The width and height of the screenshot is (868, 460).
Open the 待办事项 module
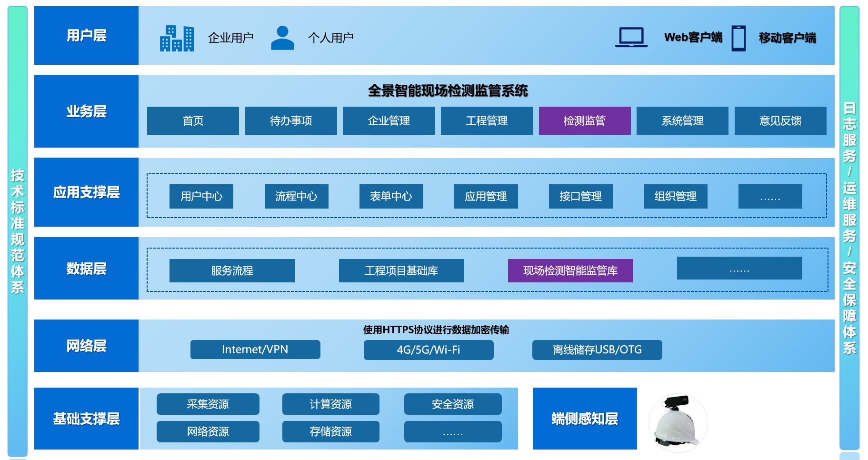click(291, 121)
